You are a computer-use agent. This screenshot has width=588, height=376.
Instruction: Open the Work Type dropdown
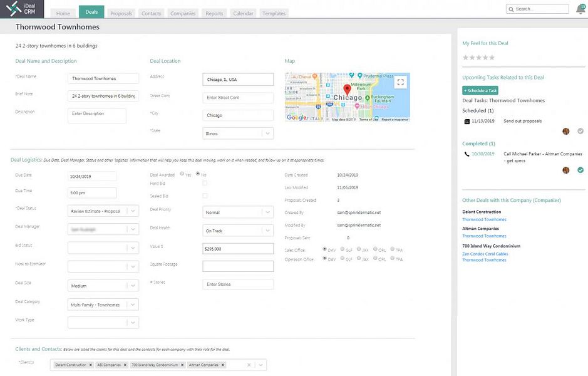[103, 322]
